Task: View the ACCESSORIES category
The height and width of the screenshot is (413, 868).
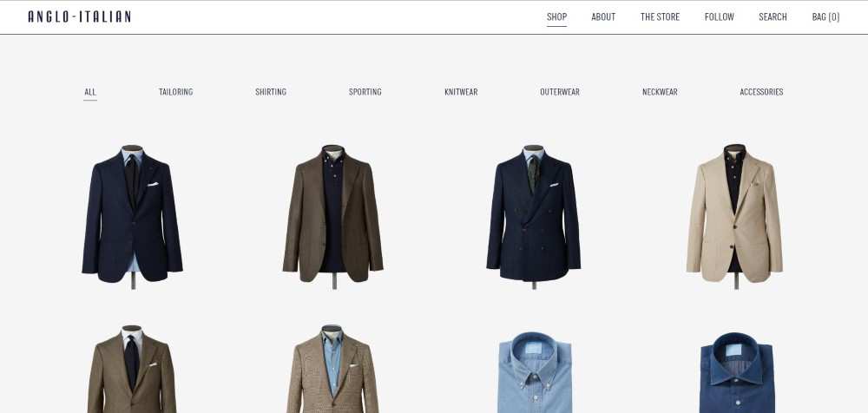Action: (x=761, y=92)
